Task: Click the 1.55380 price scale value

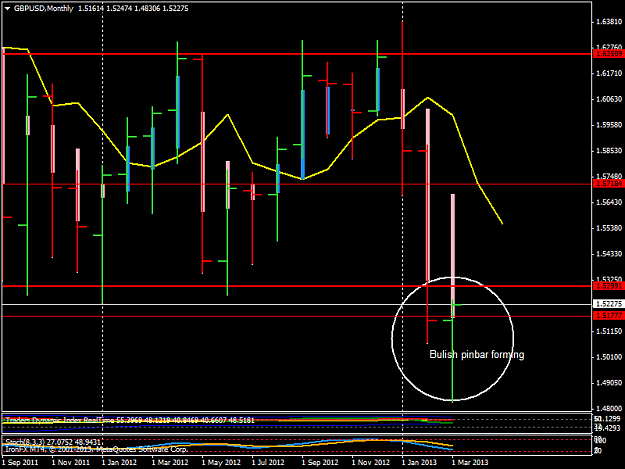Action: tap(609, 228)
